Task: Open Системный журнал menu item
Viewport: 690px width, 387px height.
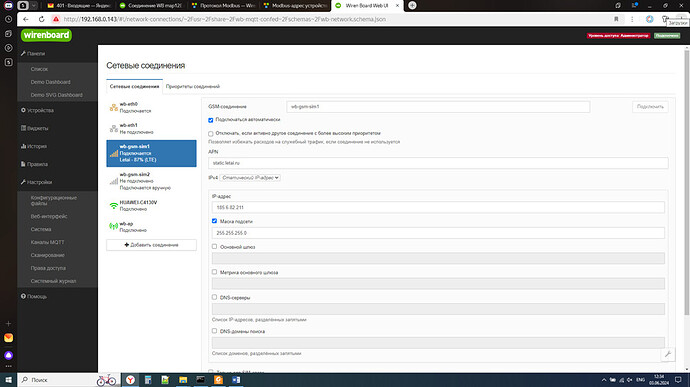Action: click(53, 281)
